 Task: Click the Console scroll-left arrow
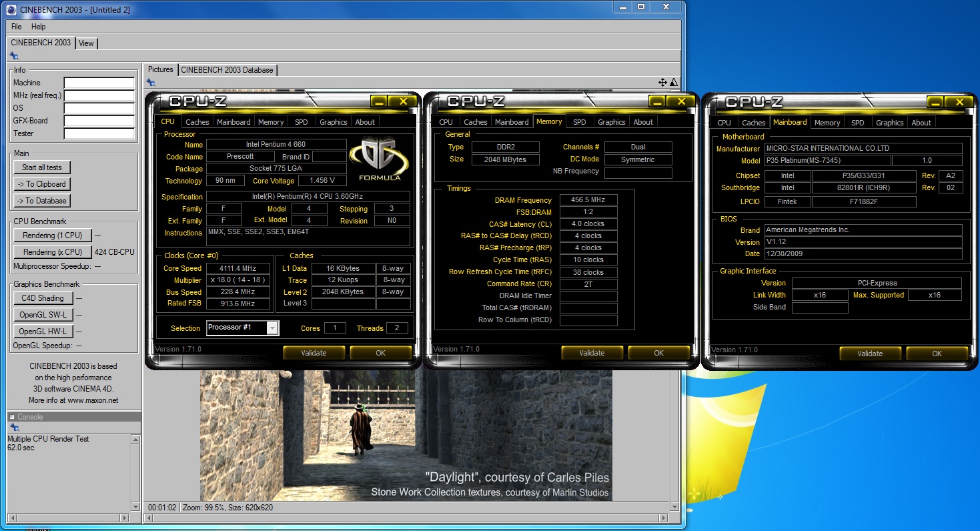click(x=11, y=518)
